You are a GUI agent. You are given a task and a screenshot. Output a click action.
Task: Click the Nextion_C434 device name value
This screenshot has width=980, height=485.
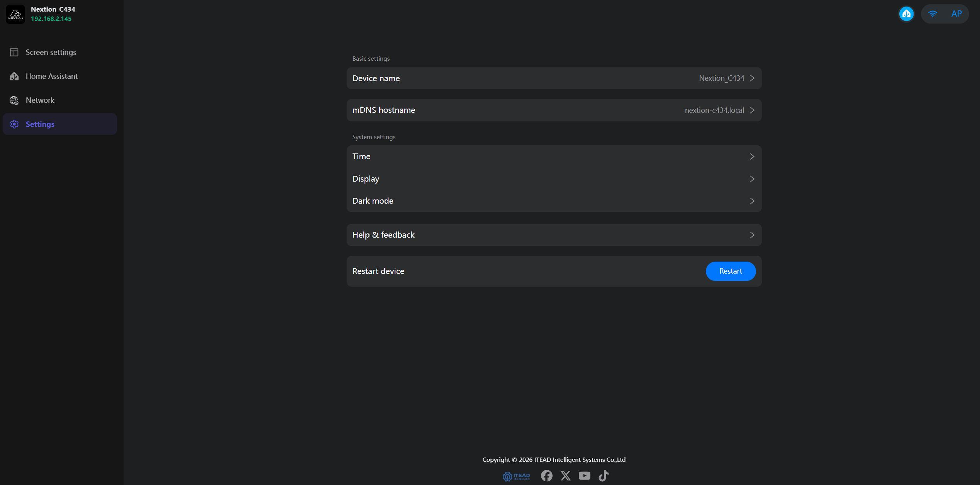pos(721,78)
